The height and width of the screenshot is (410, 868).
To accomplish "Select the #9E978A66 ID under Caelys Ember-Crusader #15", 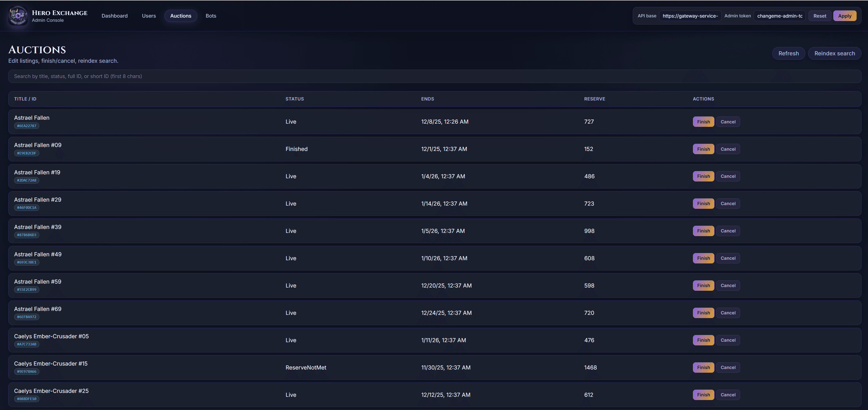I will [x=27, y=371].
